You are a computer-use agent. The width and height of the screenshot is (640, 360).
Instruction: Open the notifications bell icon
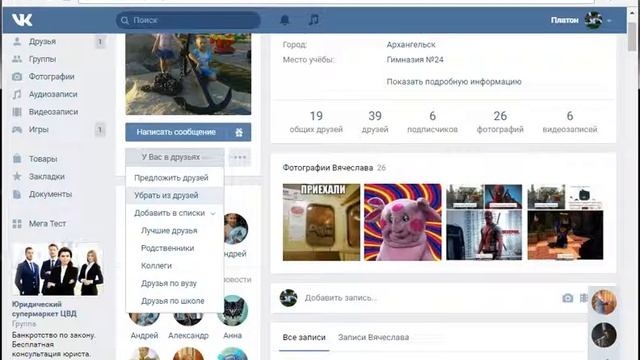pyautogui.click(x=285, y=20)
